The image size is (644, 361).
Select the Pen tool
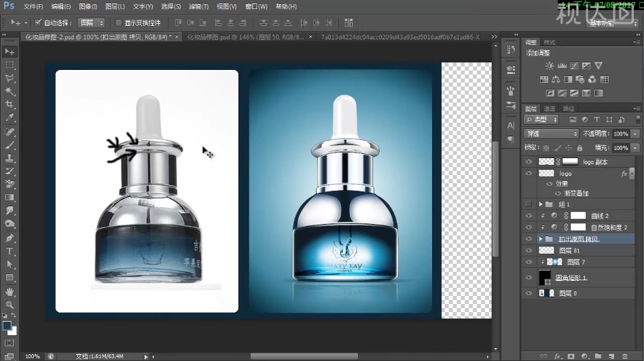(x=10, y=238)
